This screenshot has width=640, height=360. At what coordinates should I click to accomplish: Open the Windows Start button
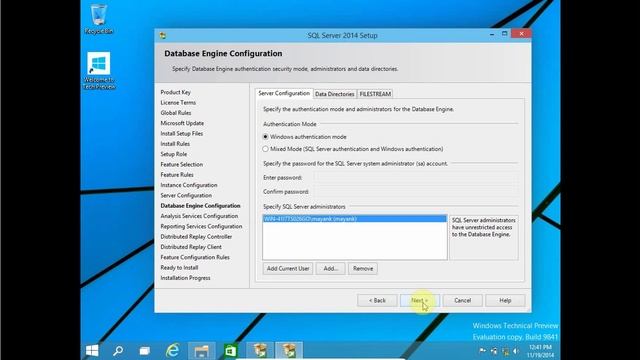click(92, 351)
